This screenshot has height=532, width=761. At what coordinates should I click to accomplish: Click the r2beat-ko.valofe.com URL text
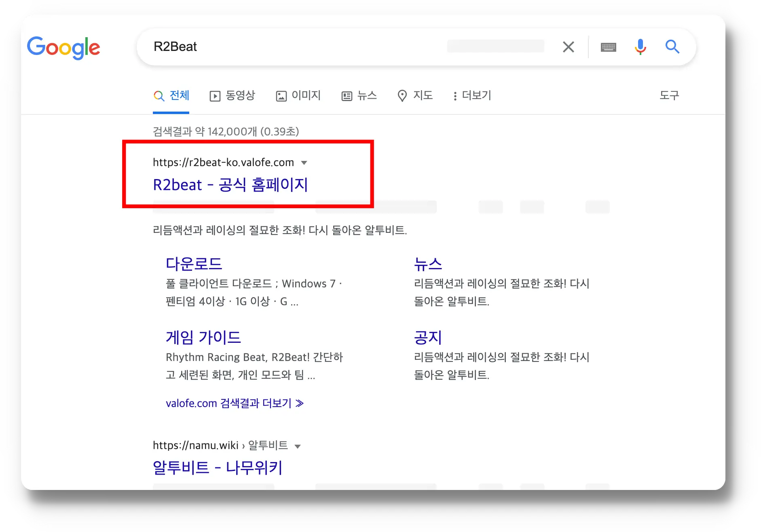click(223, 163)
